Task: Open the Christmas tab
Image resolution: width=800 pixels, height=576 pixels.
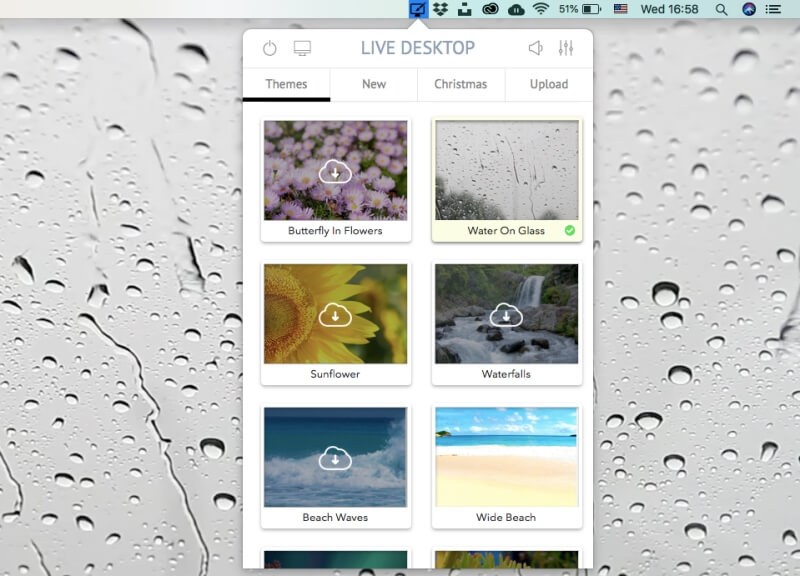Action: [461, 84]
